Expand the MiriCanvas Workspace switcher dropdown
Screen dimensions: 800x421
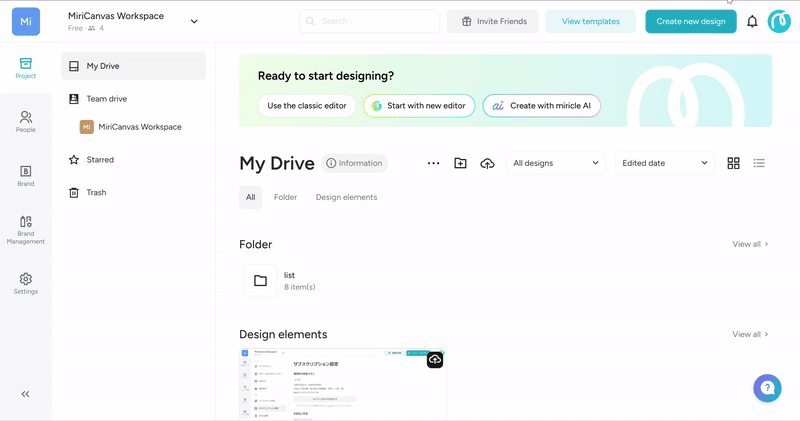tap(194, 21)
